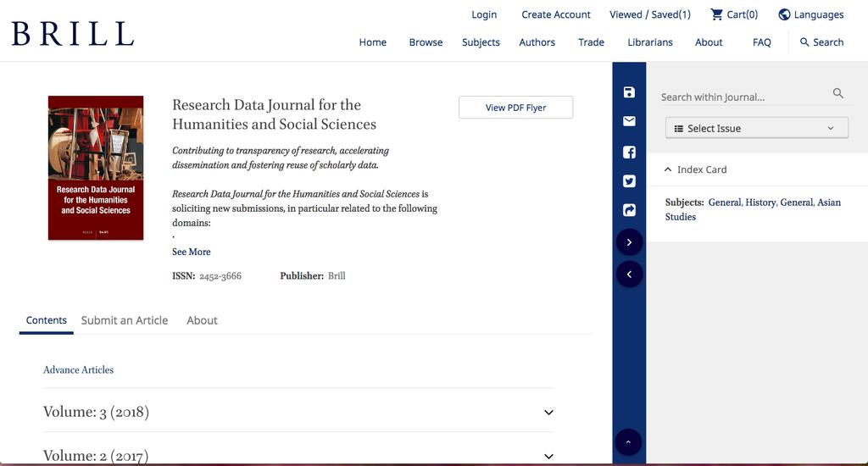
Task: Click the Login link
Action: [x=484, y=14]
